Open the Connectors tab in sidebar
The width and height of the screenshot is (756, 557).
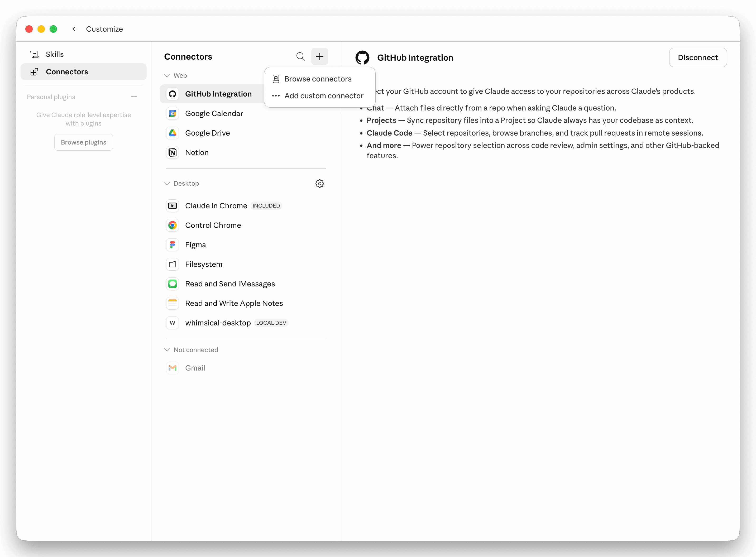click(x=84, y=72)
